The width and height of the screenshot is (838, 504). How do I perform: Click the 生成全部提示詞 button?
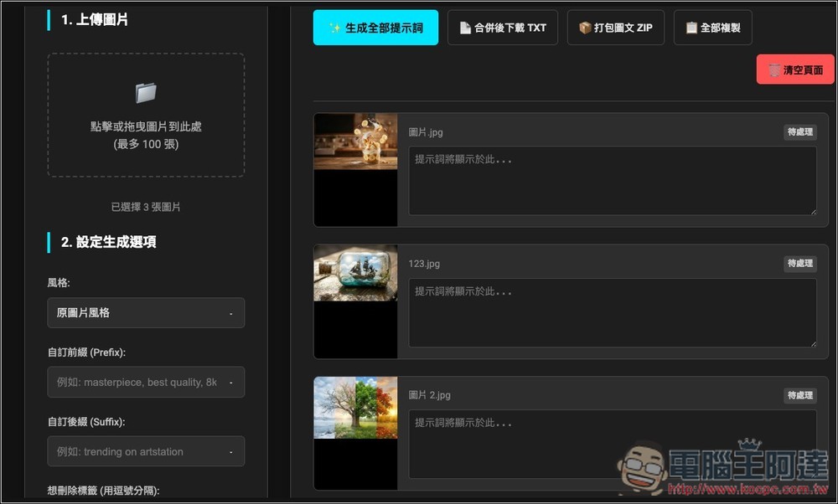coord(375,28)
